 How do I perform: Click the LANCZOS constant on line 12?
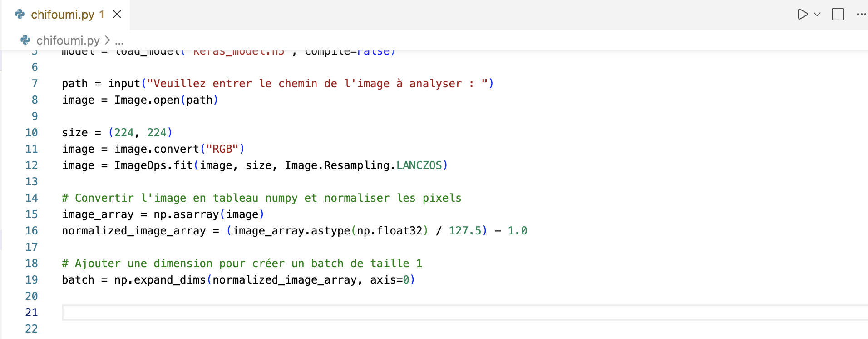(x=419, y=165)
